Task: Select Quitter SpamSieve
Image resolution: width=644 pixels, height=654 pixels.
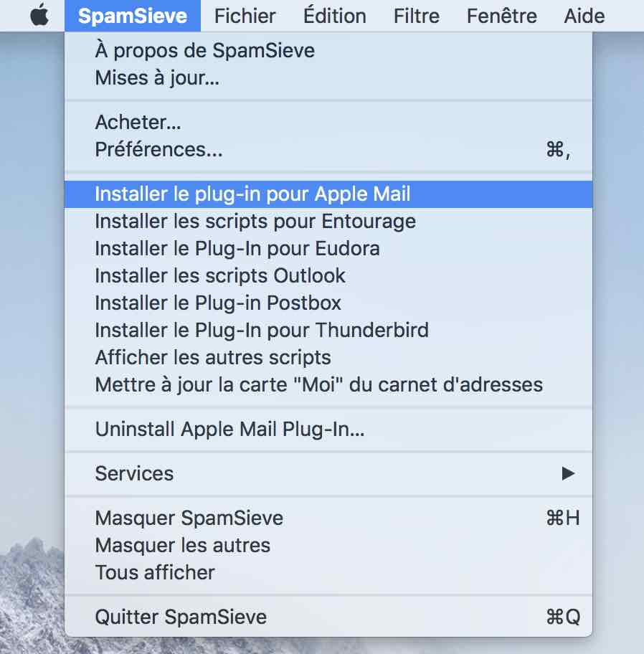Action: tap(328, 617)
